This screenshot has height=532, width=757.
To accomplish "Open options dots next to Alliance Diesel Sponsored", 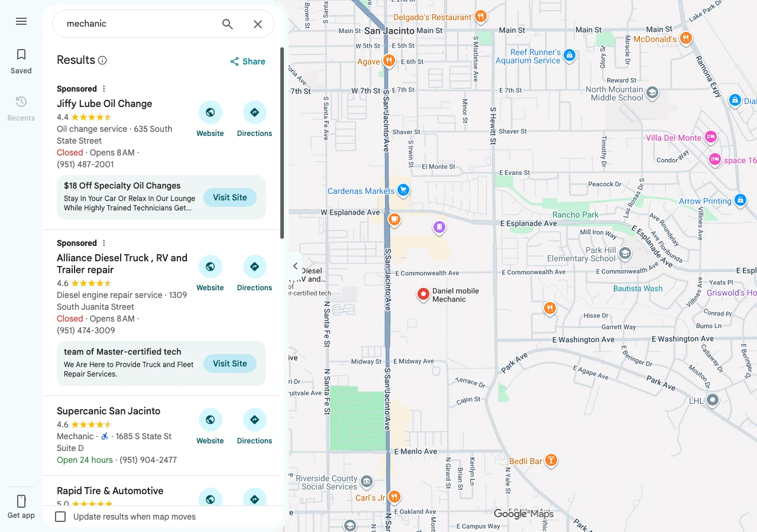I will 104,243.
